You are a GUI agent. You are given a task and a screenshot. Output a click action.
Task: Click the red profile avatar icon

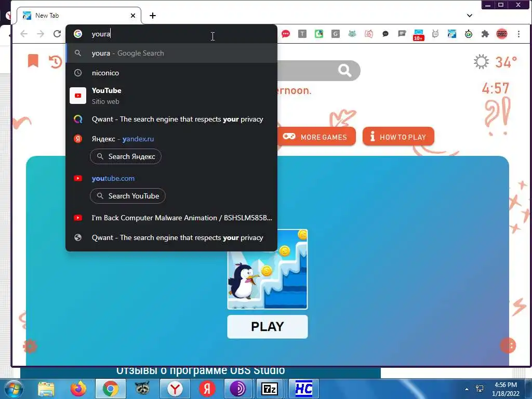click(502, 34)
